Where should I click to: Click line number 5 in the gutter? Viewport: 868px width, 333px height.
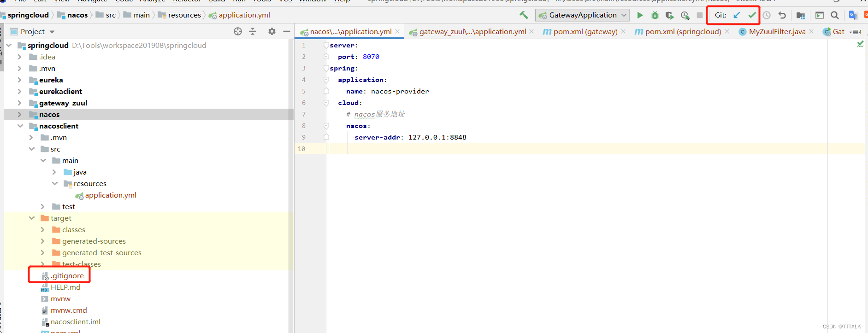(303, 91)
